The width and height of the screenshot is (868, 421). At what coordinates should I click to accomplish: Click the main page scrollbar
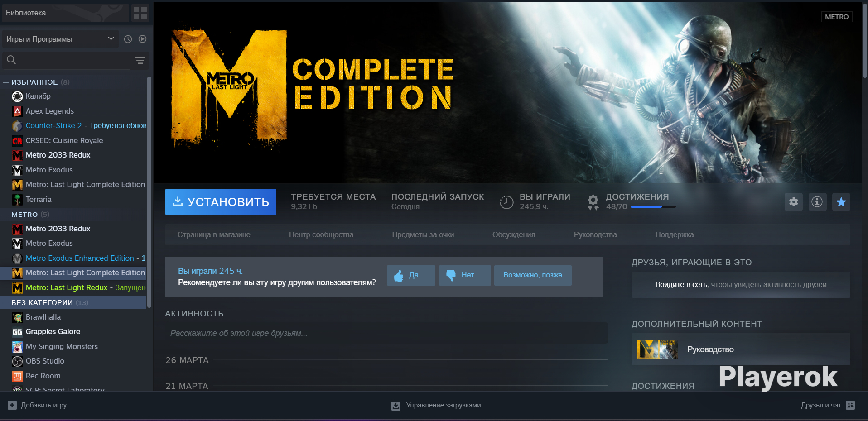864,41
